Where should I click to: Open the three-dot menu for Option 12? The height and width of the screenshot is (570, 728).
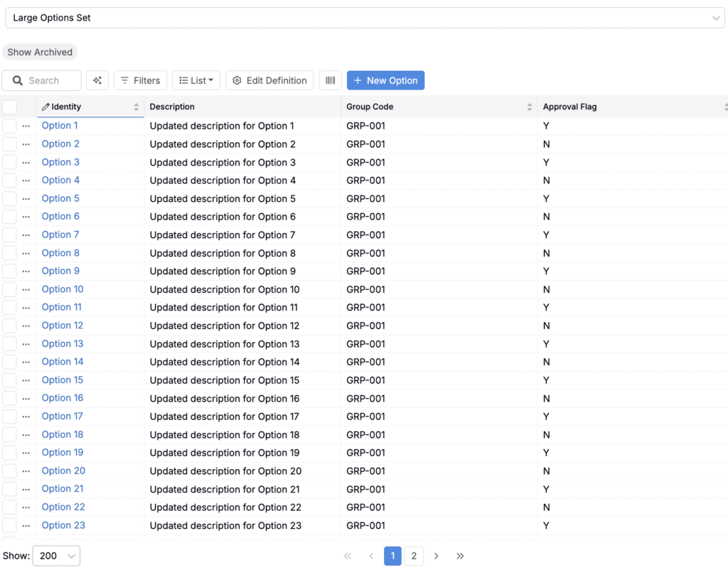click(26, 326)
